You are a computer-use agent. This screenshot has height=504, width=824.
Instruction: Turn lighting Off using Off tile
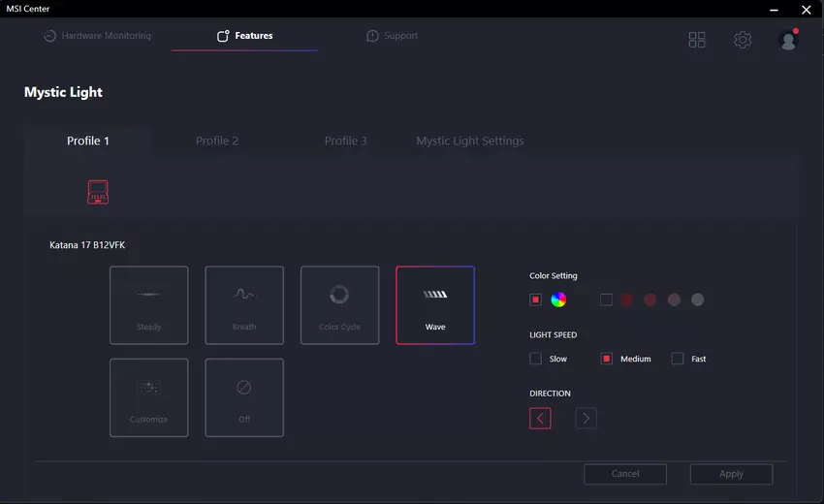pyautogui.click(x=244, y=397)
